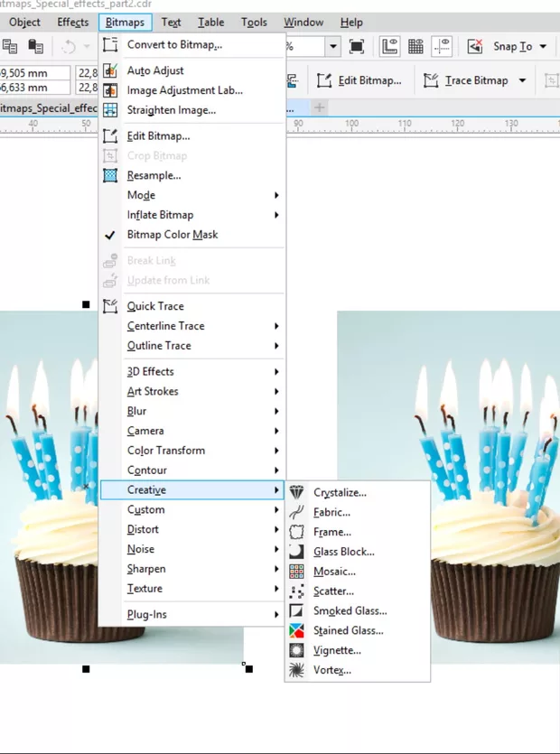Open the Custom submenu
Viewport: 560px width, 754px height.
coord(192,509)
